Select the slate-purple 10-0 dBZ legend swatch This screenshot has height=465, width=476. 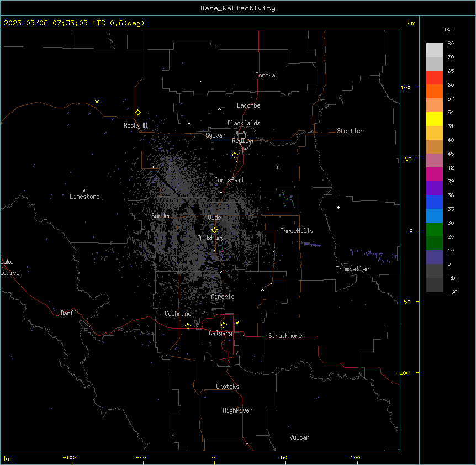[434, 257]
